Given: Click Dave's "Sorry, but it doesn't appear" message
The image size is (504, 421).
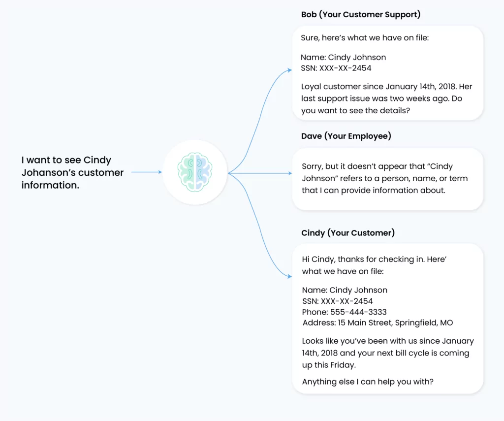Looking at the screenshot, I should click(385, 178).
